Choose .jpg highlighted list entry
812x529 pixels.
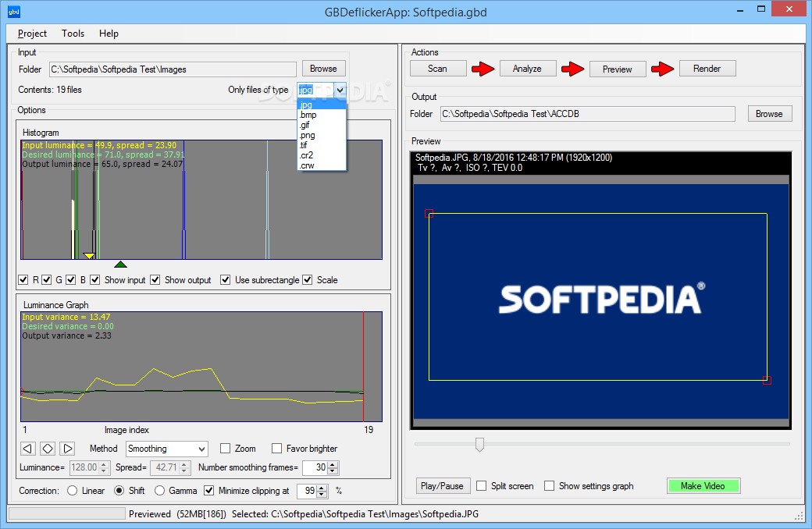[322, 105]
